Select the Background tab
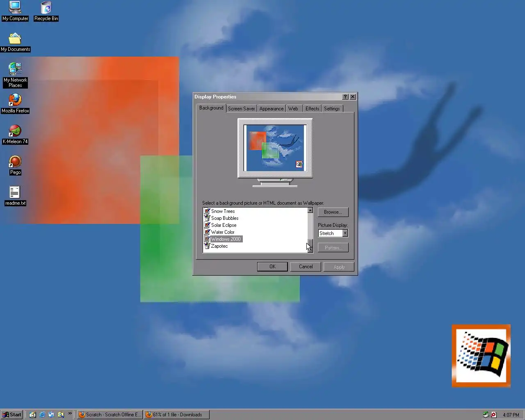This screenshot has width=525, height=420. pyautogui.click(x=211, y=108)
